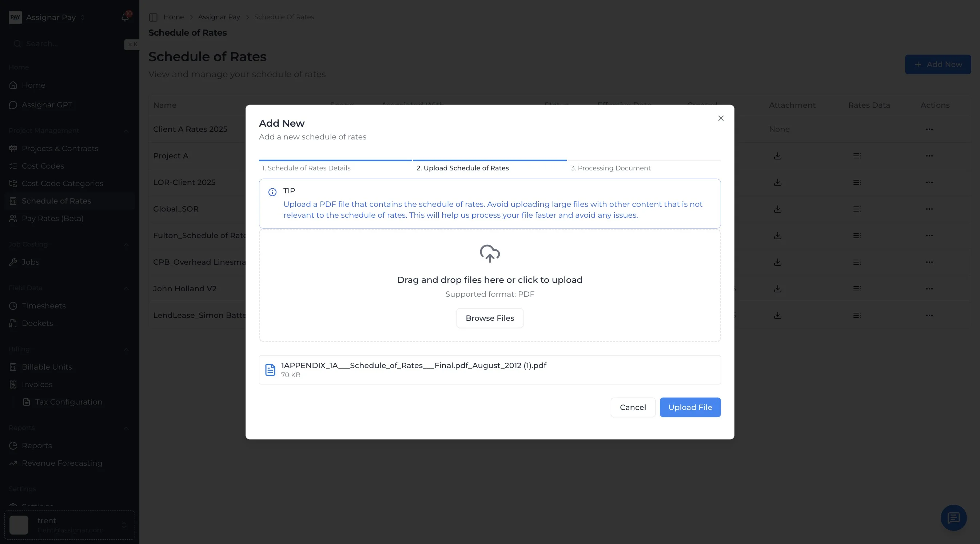The height and width of the screenshot is (544, 980).
Task: Download the Project A attachment
Action: 778,156
